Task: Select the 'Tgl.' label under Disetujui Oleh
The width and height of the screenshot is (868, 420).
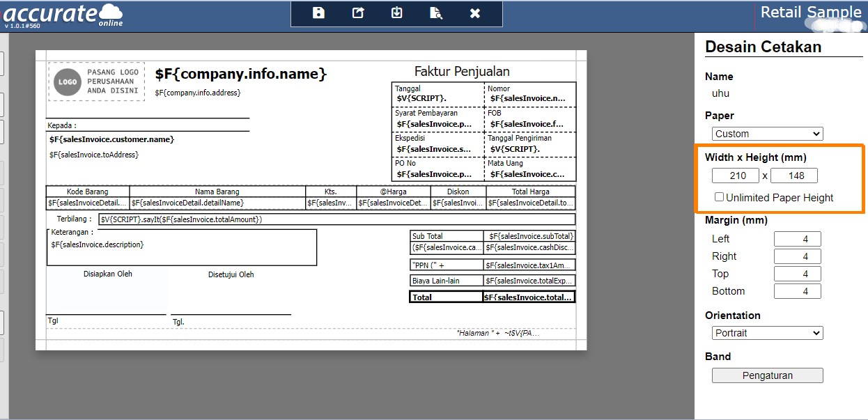Action: tap(178, 322)
